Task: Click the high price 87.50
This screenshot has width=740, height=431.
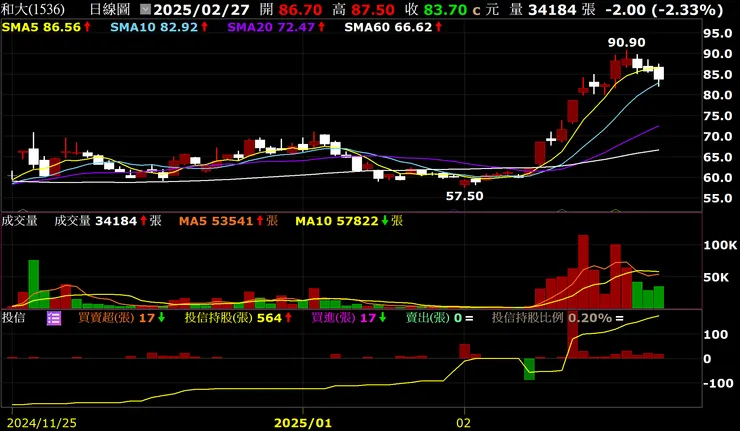Action: (373, 9)
